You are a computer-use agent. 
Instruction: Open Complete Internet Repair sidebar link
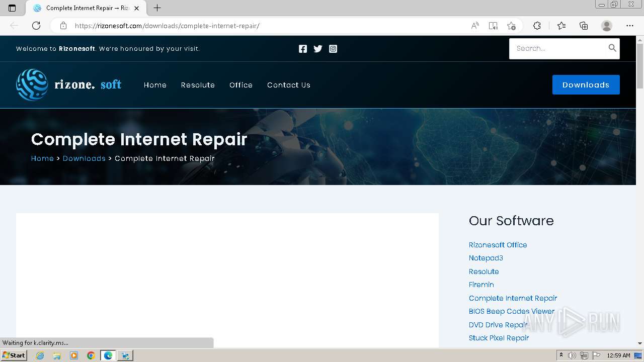click(x=513, y=298)
